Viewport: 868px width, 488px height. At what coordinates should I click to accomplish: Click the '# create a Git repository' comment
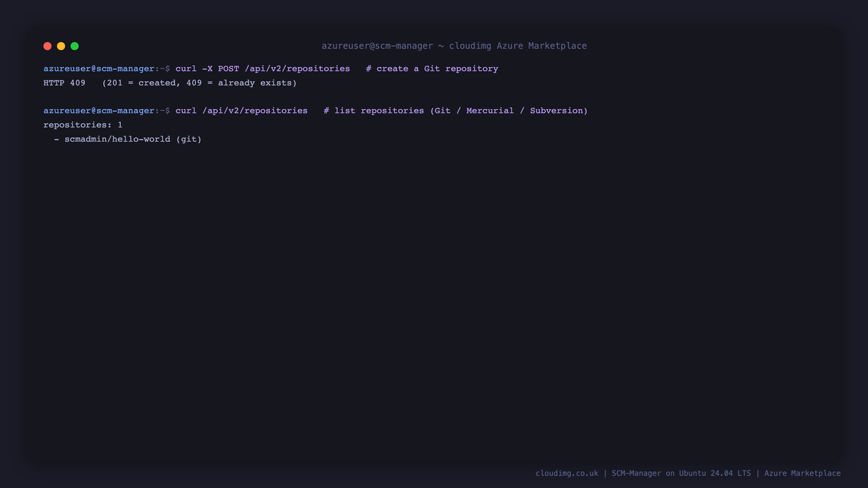[432, 68]
